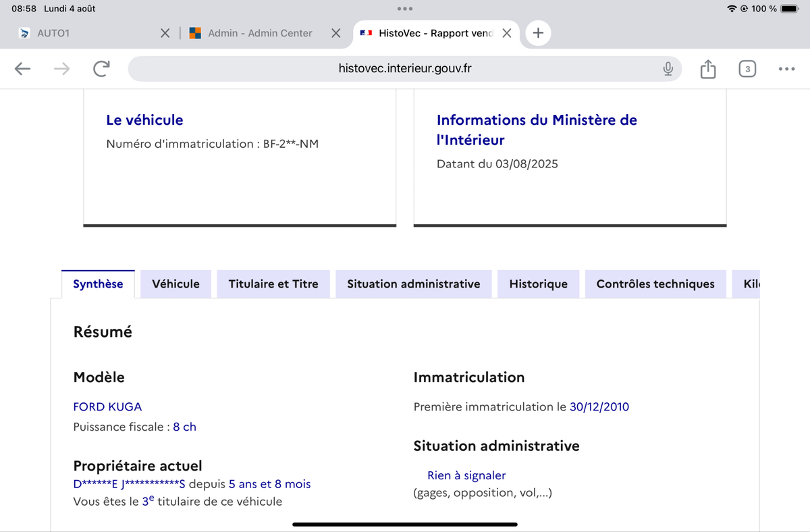Tap the 3e titulaire line
Screen dimensions: 810x532
[178, 501]
